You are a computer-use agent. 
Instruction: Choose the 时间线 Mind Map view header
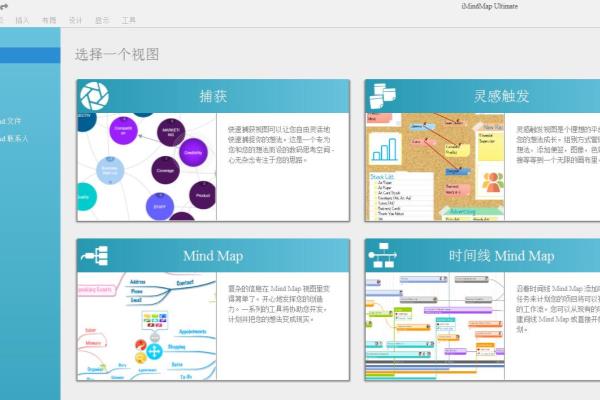point(482,256)
